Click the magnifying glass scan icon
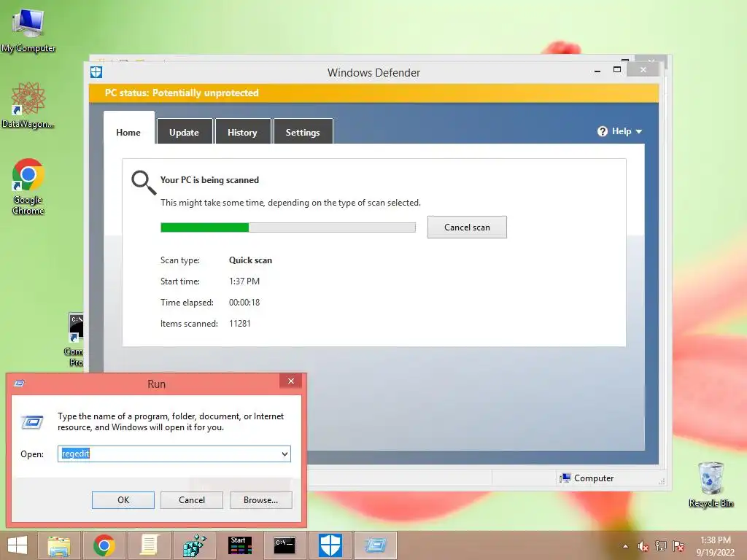 coord(144,183)
